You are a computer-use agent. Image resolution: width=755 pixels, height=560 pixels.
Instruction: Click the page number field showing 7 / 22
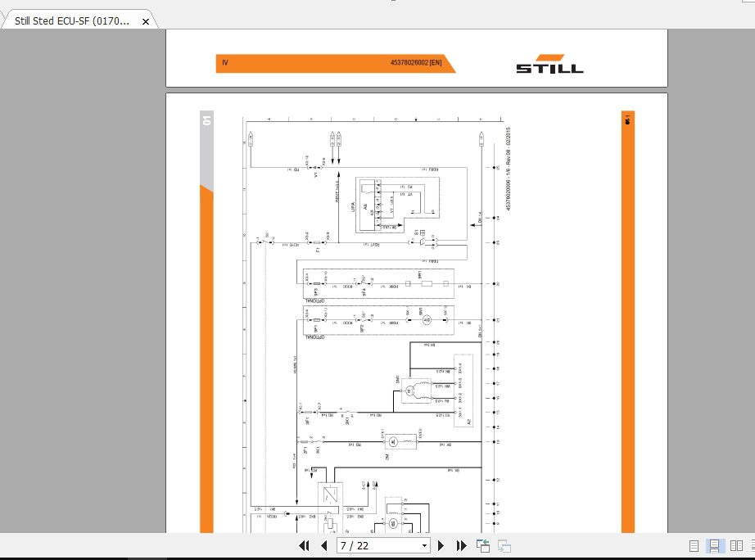click(x=378, y=545)
